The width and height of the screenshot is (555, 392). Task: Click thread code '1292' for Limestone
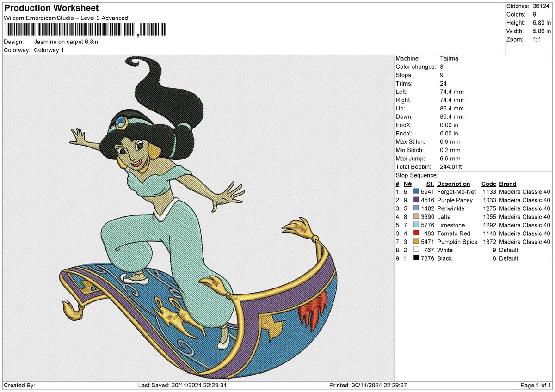[490, 225]
